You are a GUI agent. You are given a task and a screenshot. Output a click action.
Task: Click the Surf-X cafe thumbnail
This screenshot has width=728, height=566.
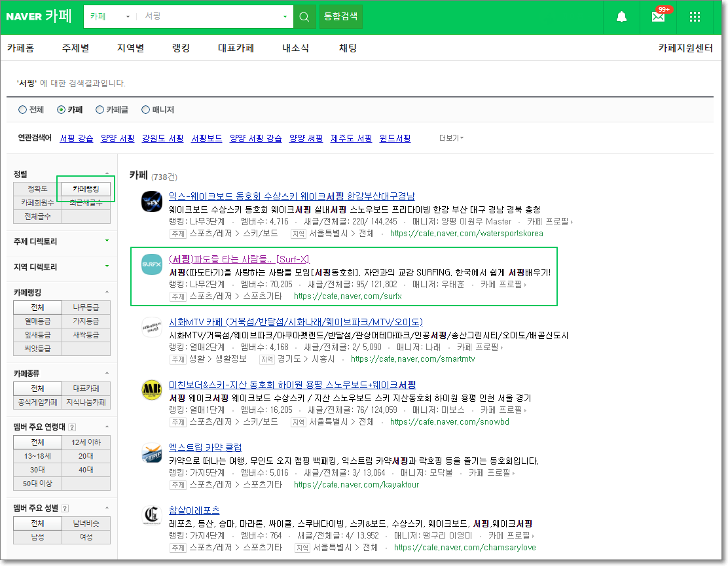click(x=152, y=264)
